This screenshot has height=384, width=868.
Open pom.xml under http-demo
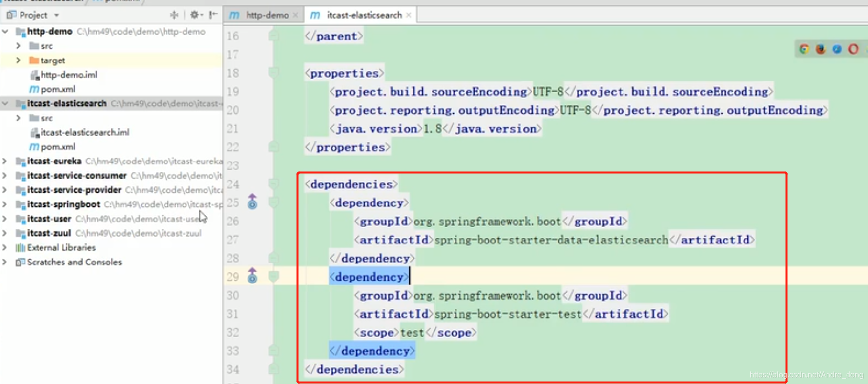(x=58, y=89)
